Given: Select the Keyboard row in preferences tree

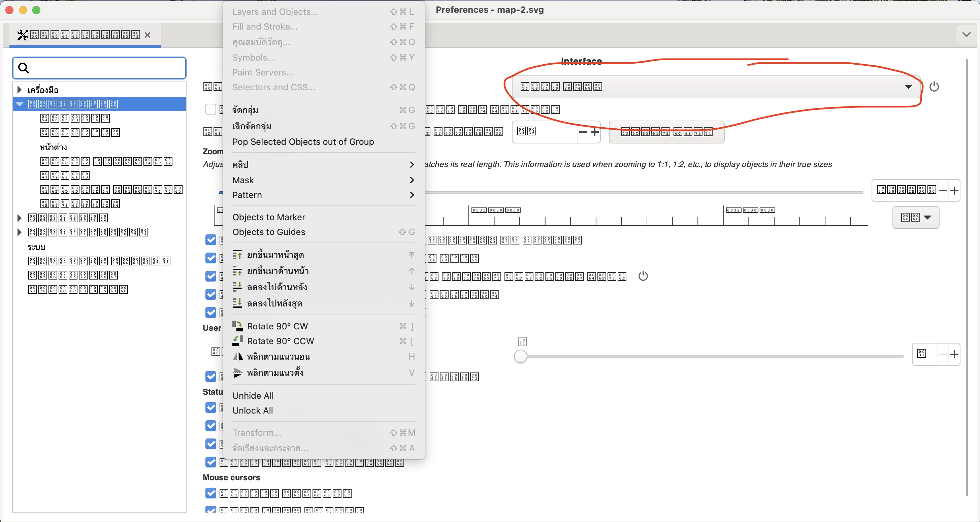Looking at the screenshot, I should [80, 203].
